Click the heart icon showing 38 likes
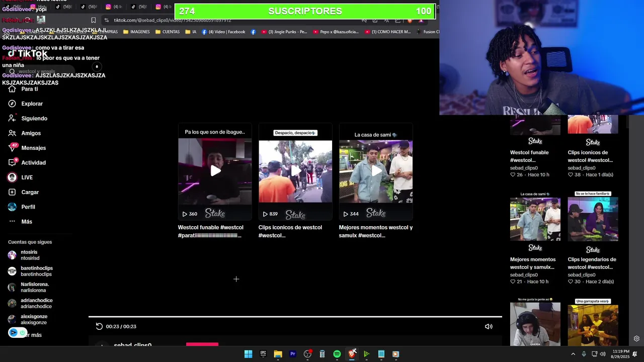Image resolution: width=644 pixels, height=362 pixels. click(571, 175)
